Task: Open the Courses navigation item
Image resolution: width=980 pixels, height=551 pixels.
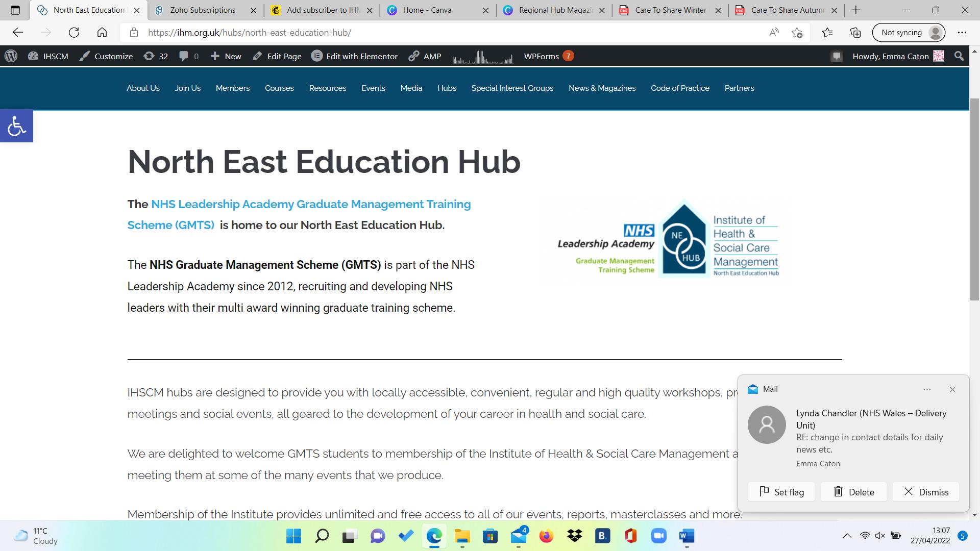Action: point(279,88)
